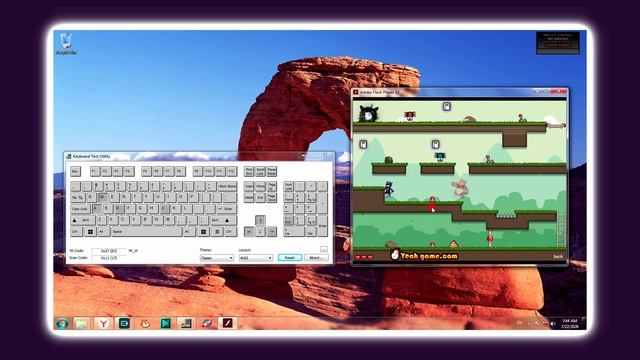Click the highlighted A key

coord(96,208)
